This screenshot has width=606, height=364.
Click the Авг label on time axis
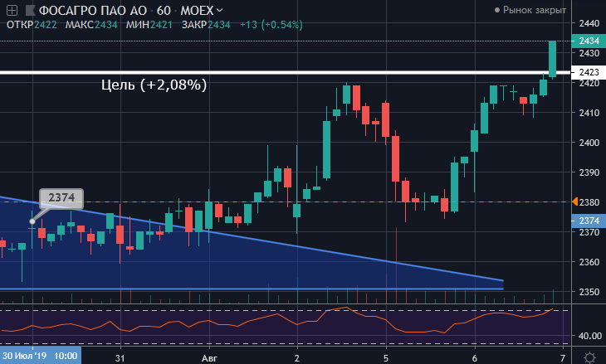tap(209, 358)
